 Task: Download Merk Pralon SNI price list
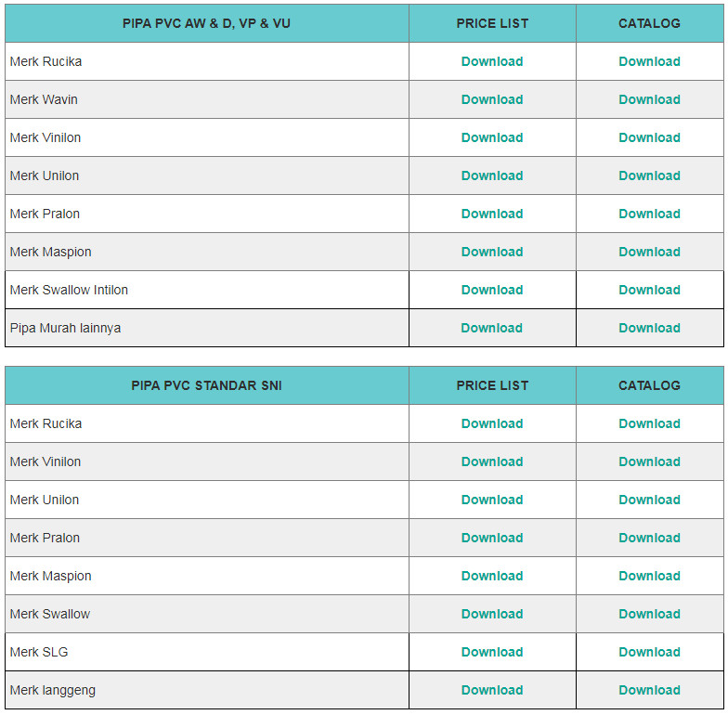click(x=491, y=538)
